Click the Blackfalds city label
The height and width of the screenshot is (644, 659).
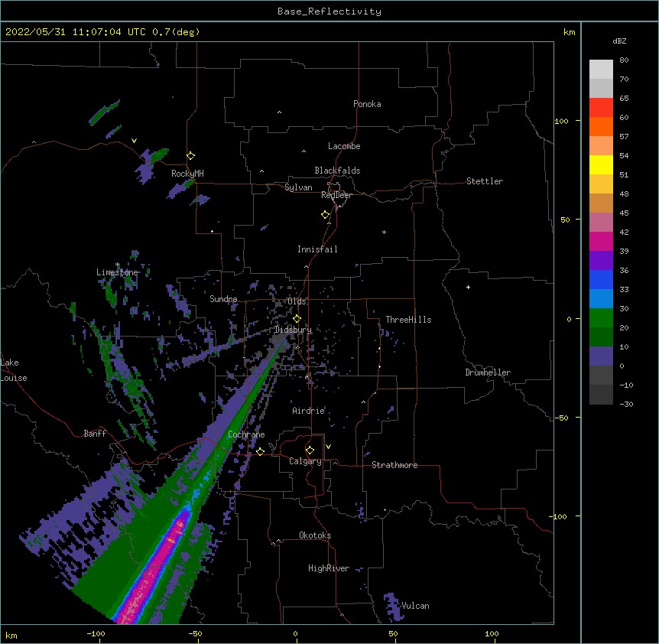[337, 171]
